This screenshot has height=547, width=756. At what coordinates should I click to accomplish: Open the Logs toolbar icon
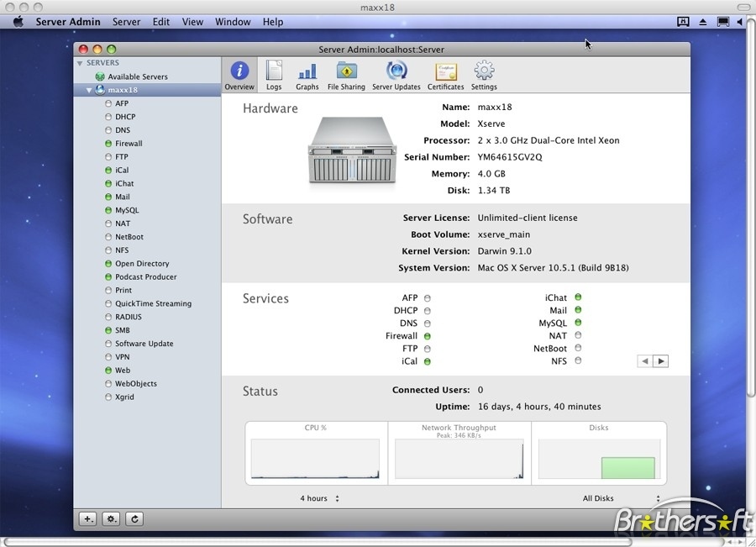click(x=274, y=76)
